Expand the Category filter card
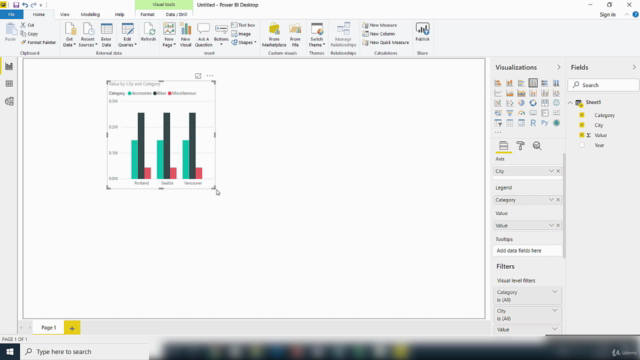This screenshot has height=360, width=640. pyautogui.click(x=555, y=292)
